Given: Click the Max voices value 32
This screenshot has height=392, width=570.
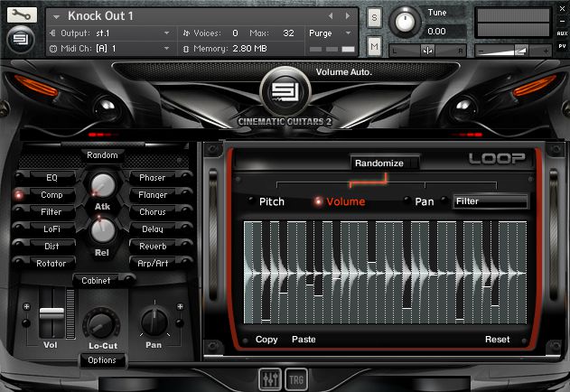Looking at the screenshot, I should [x=288, y=33].
